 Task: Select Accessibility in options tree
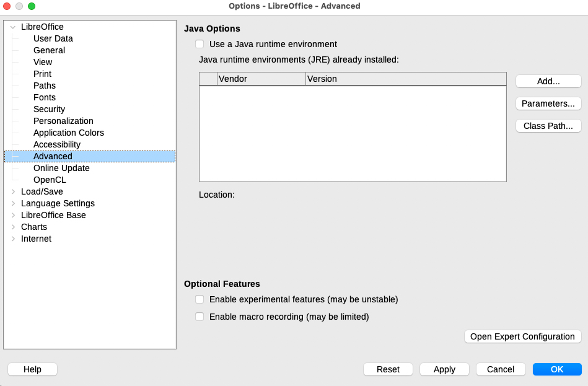point(57,144)
